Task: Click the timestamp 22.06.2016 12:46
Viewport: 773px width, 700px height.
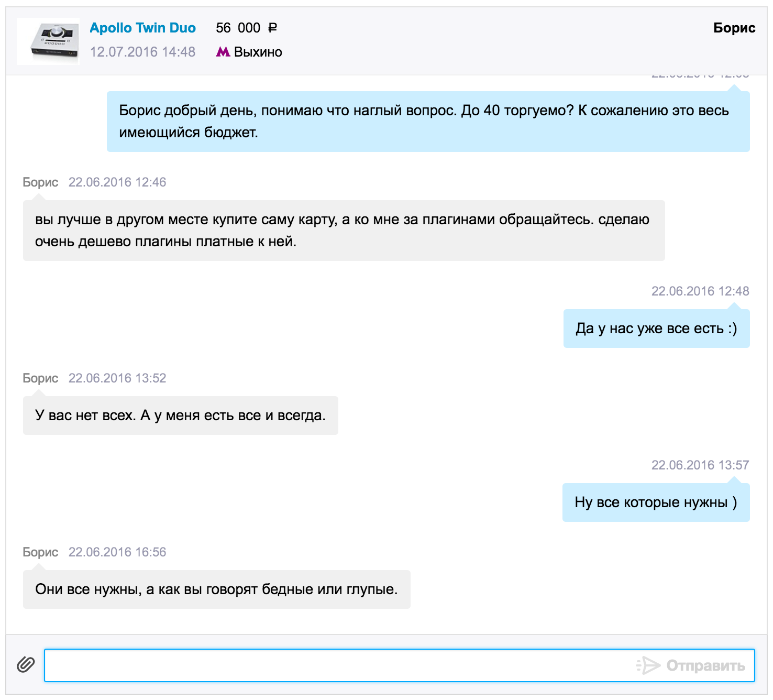Action: (117, 182)
